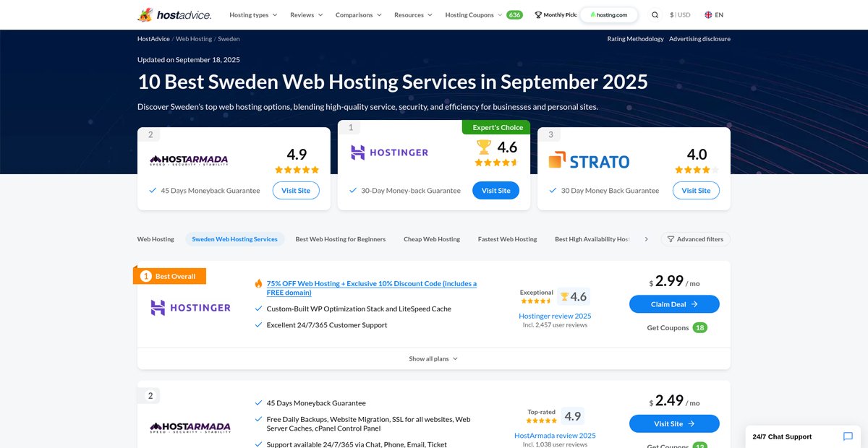Go to Web Hosting breadcrumb link
This screenshot has height=448, width=868.
(194, 39)
